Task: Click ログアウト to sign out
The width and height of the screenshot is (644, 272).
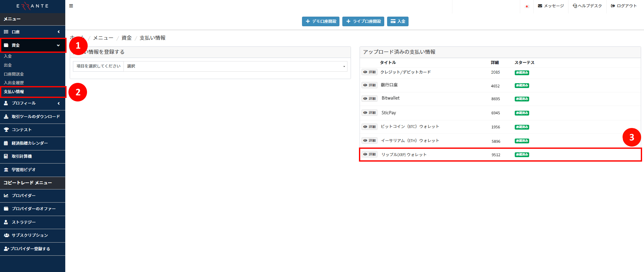Action: point(624,6)
